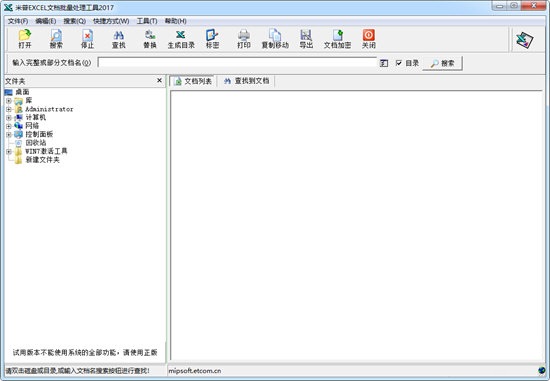Minimize the application window
Viewport: 550px width, 381px height.
click(500, 6)
